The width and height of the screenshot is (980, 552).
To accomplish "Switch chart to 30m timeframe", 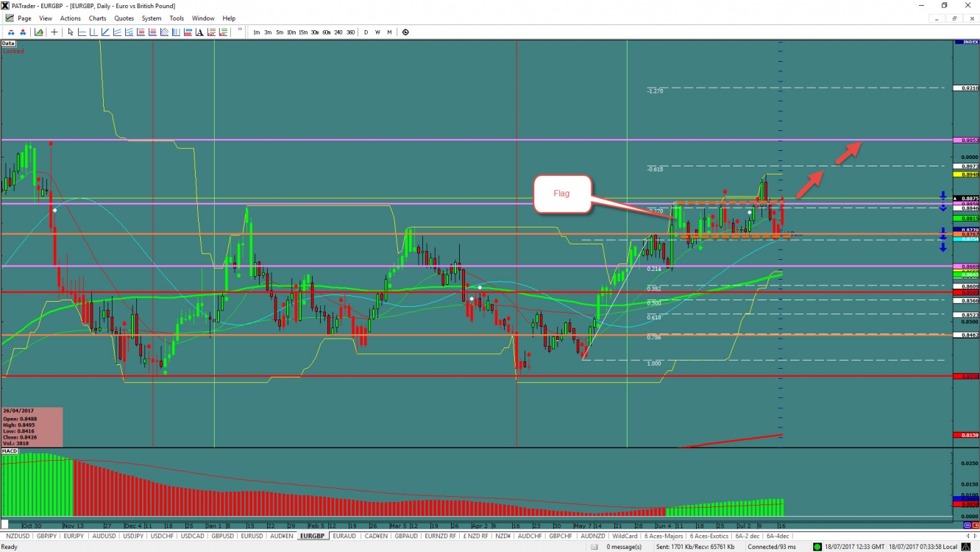I will pos(315,32).
